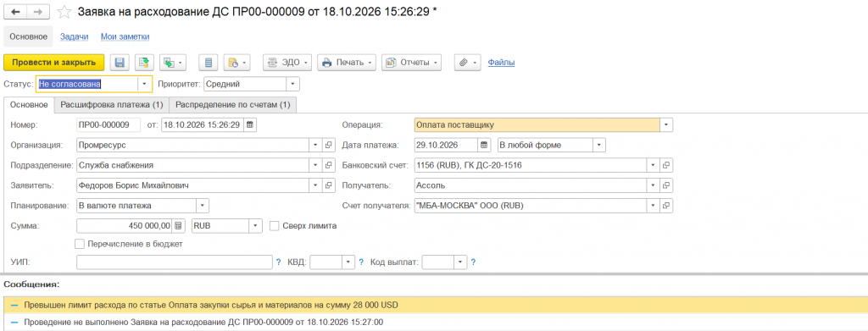Show help question mark for КВД
The height and width of the screenshot is (331, 868).
click(x=361, y=262)
